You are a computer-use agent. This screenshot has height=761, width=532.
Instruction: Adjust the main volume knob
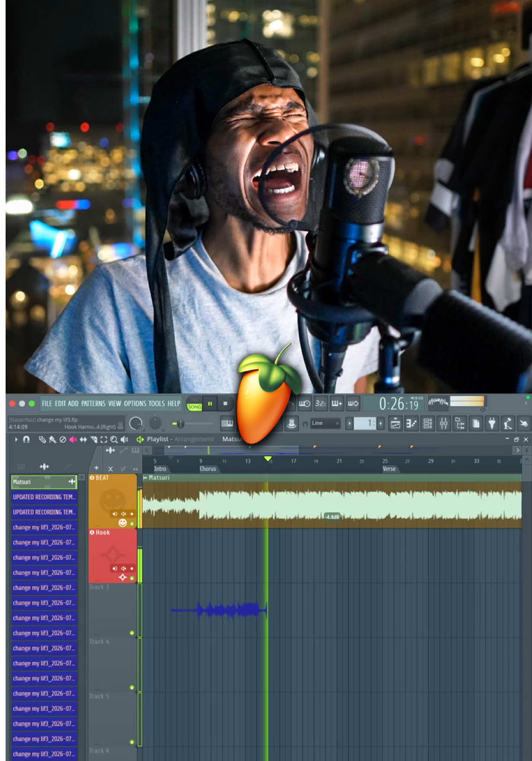pos(136,423)
